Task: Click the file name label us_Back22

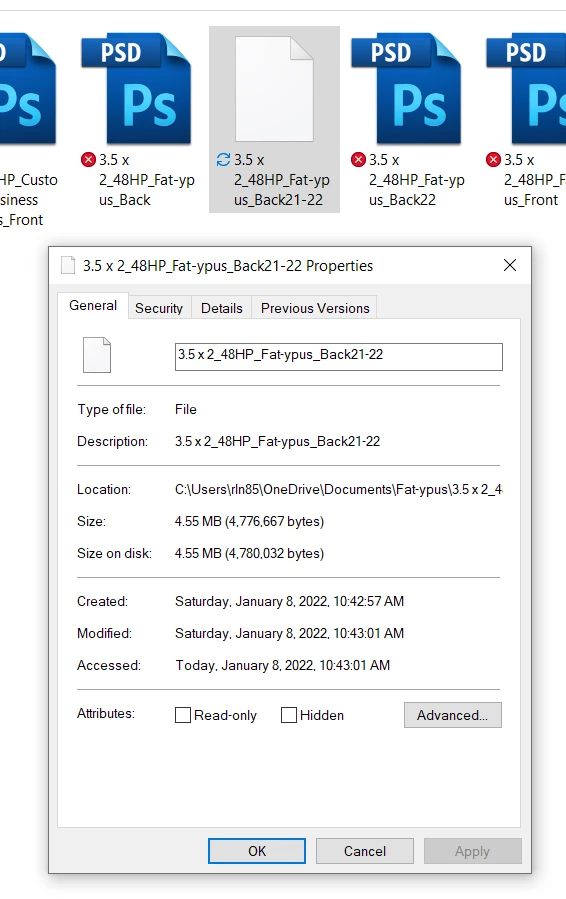Action: tap(416, 180)
